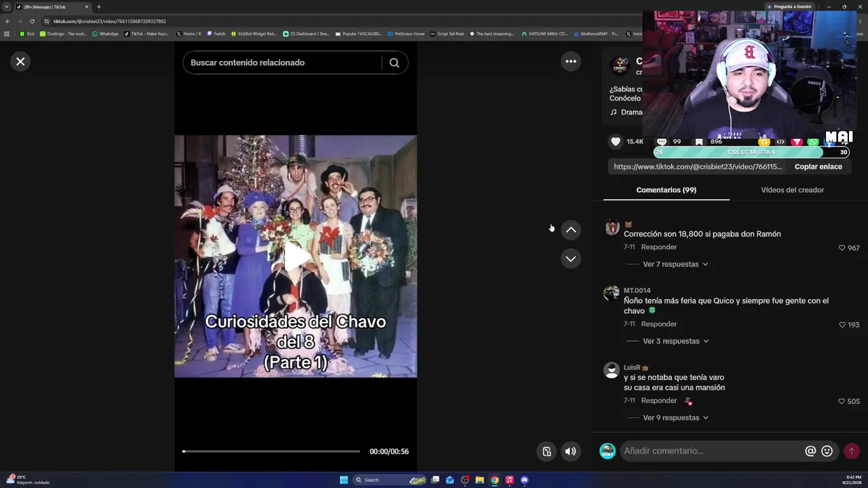Toggle the auto-scroll button beside the volume
The height and width of the screenshot is (488, 868).
pyautogui.click(x=547, y=451)
